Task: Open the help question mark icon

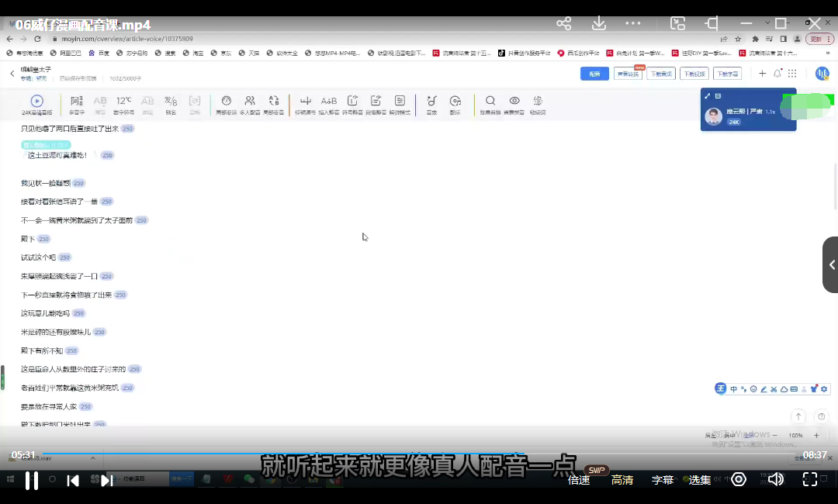Action: pyautogui.click(x=822, y=416)
